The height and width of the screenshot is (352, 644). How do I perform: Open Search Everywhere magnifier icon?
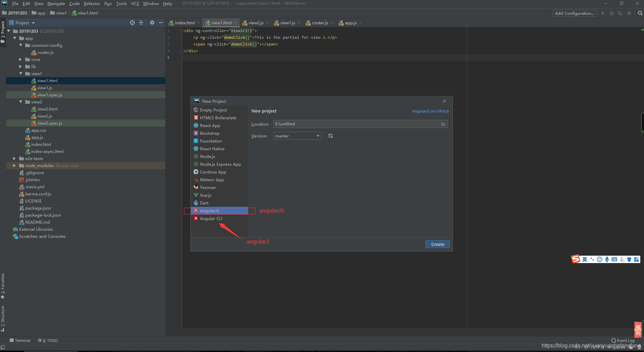click(x=640, y=13)
